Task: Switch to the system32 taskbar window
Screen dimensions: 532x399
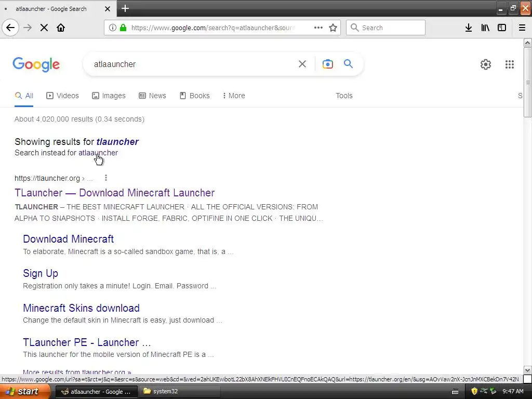Action: point(180,392)
